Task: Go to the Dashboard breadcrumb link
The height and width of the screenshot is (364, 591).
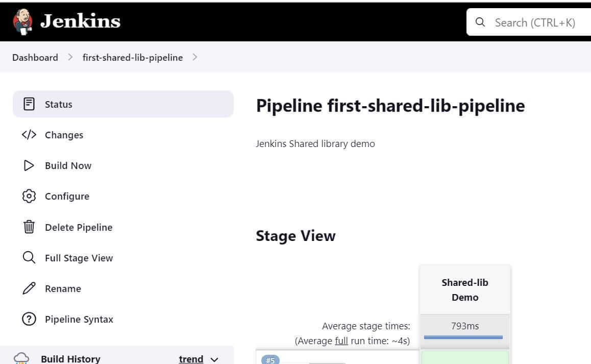Action: pos(35,57)
